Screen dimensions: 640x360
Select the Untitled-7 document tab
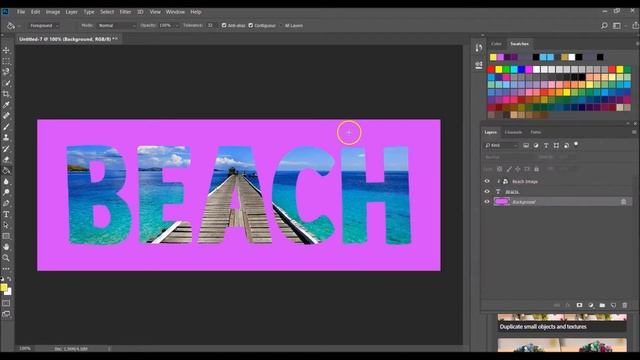point(68,39)
